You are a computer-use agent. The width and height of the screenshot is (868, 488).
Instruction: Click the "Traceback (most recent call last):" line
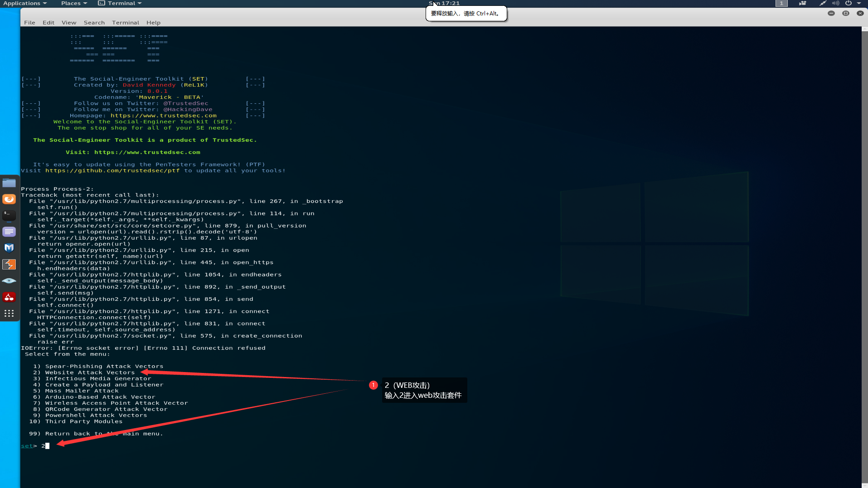click(x=90, y=195)
